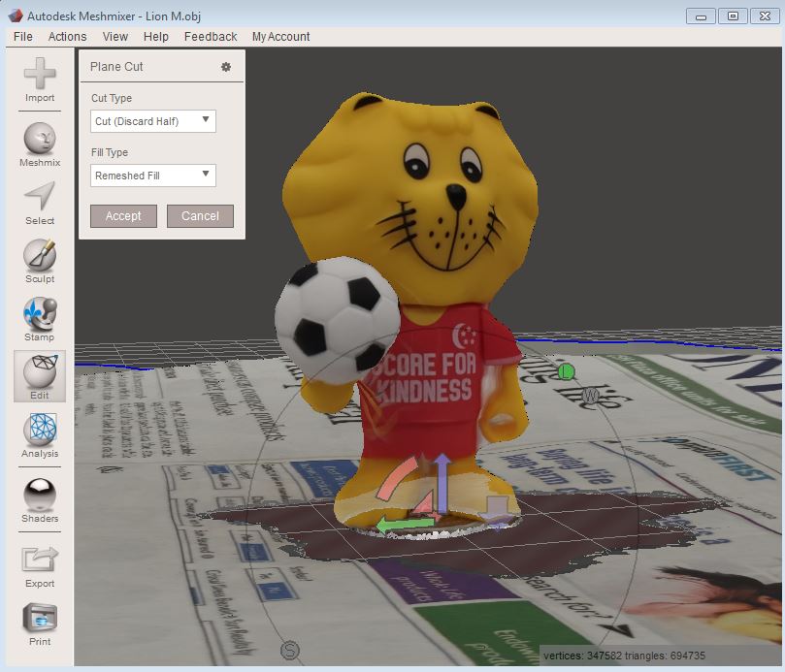Open the Actions menu
Screen dimensions: 785x672
68,37
